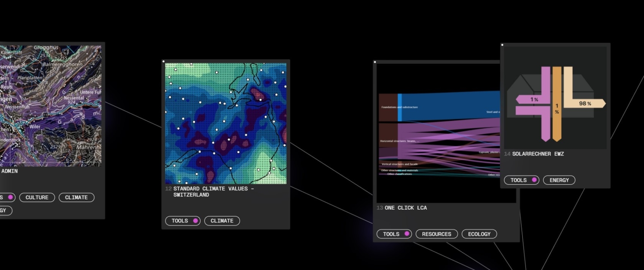Click the white corner dot on One Click LCA card
644x270 pixels.
click(375, 62)
